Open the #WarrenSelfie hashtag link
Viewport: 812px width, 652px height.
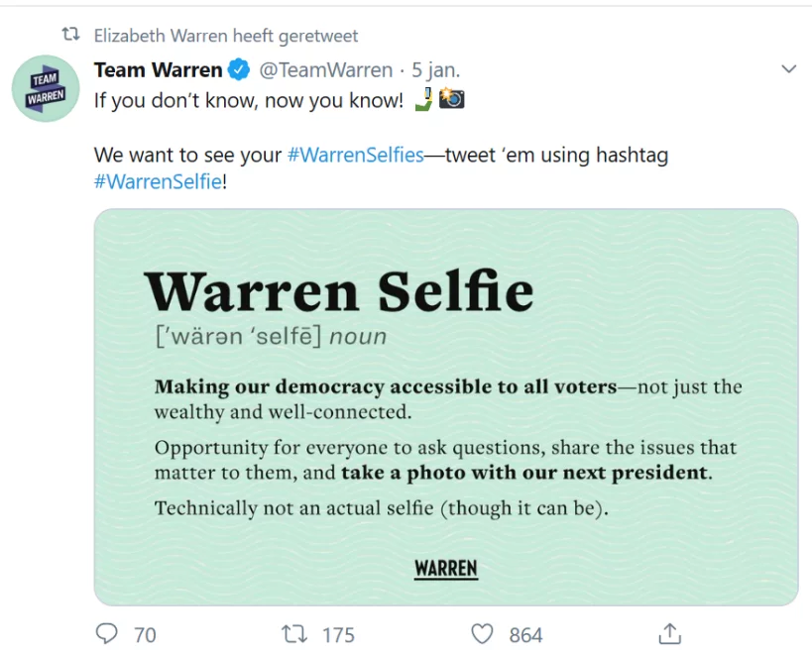pos(158,182)
